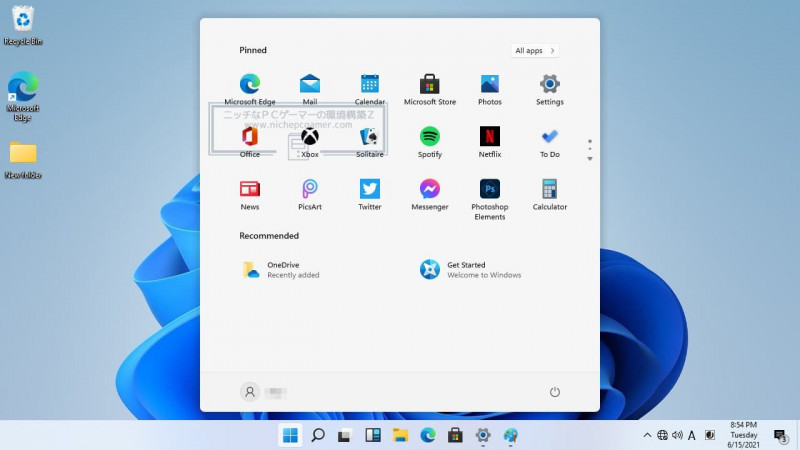
Task: Launch Messenger
Action: pos(430,194)
